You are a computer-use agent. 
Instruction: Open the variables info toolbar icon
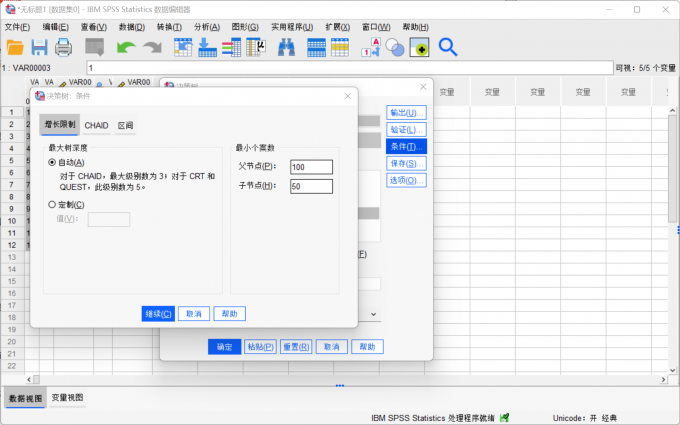click(x=231, y=47)
